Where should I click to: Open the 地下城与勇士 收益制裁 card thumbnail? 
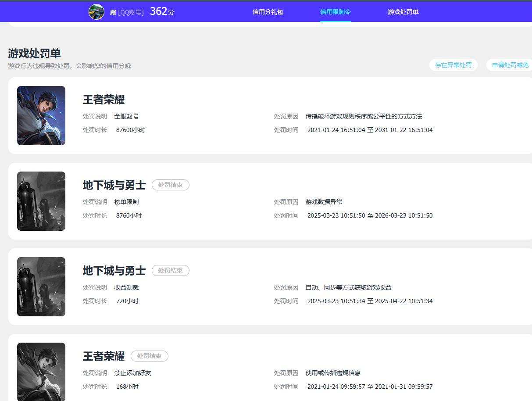pos(41,286)
